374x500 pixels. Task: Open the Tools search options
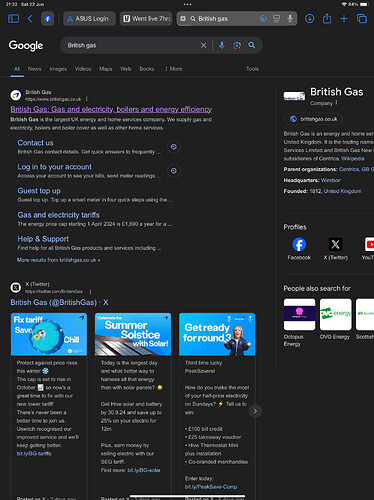tap(252, 69)
